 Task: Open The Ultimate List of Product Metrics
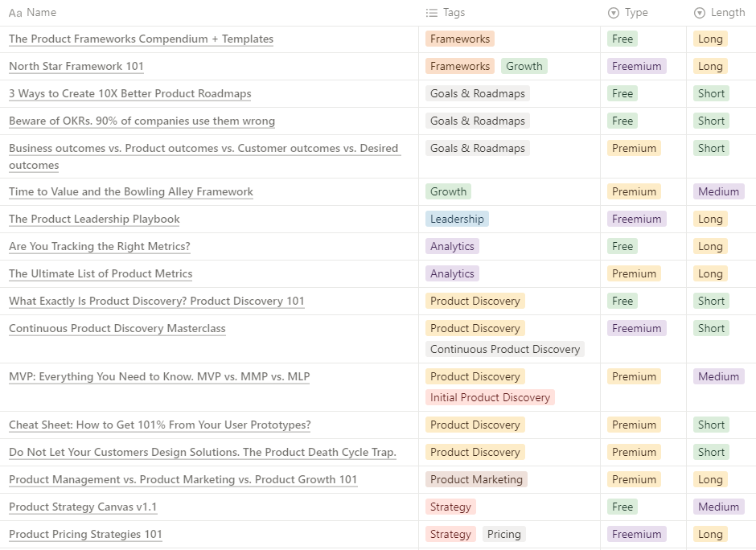(x=101, y=274)
